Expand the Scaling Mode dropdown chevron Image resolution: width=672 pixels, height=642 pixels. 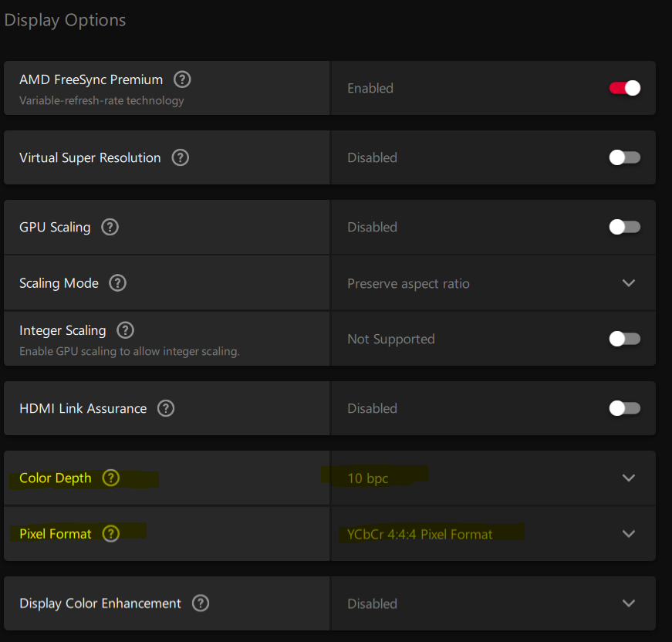tap(629, 283)
